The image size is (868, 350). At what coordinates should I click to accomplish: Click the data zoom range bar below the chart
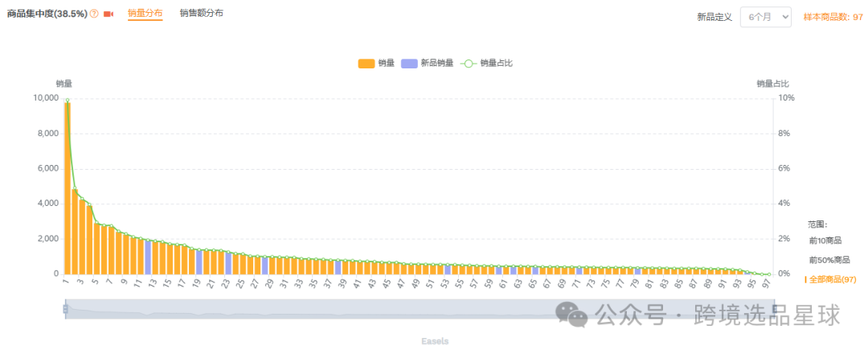(x=418, y=310)
